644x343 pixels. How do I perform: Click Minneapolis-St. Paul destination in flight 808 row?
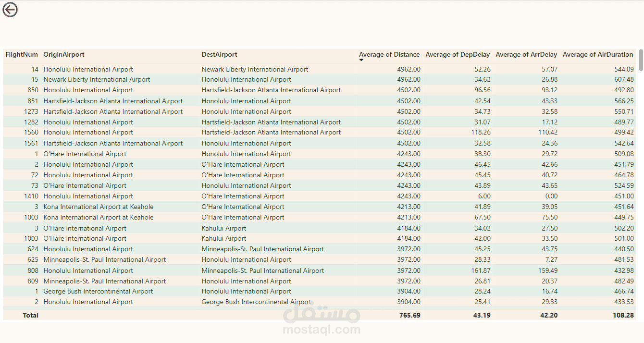tap(263, 270)
